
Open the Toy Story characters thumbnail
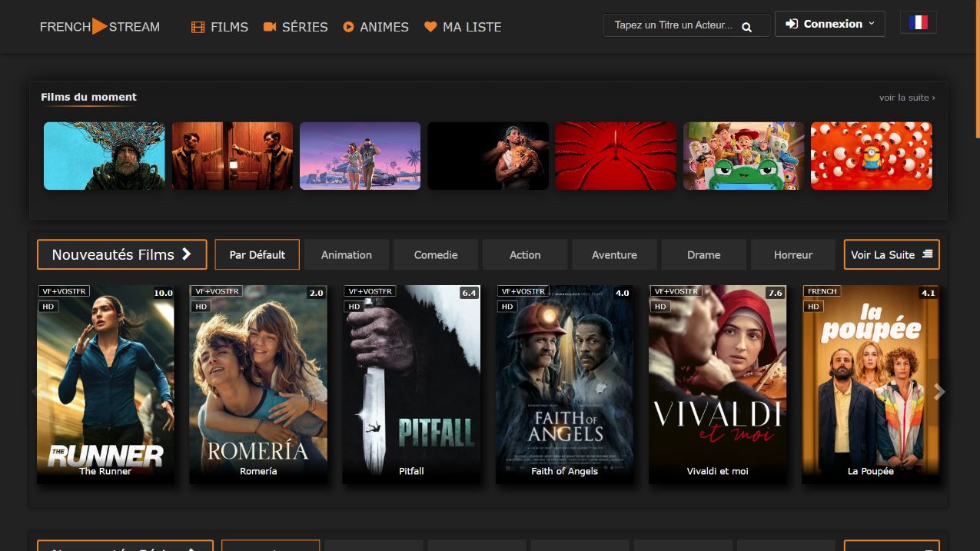[743, 156]
